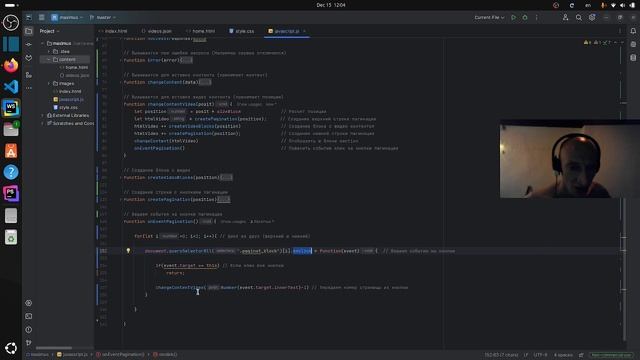
Task: Open Search Everywhere magnifier icon
Action: tap(579, 18)
